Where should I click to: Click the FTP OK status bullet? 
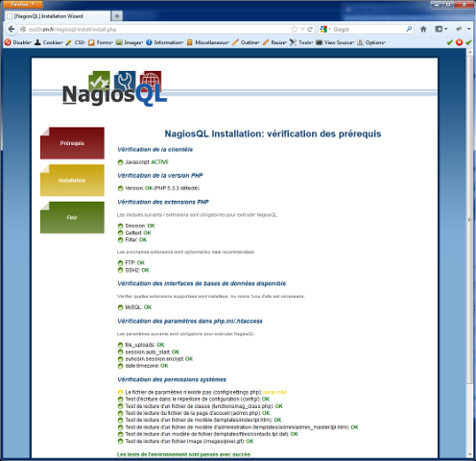(120, 263)
